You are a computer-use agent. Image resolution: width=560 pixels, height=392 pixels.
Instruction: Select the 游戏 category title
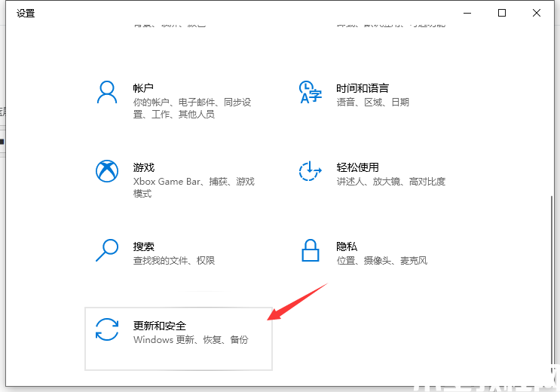[143, 167]
